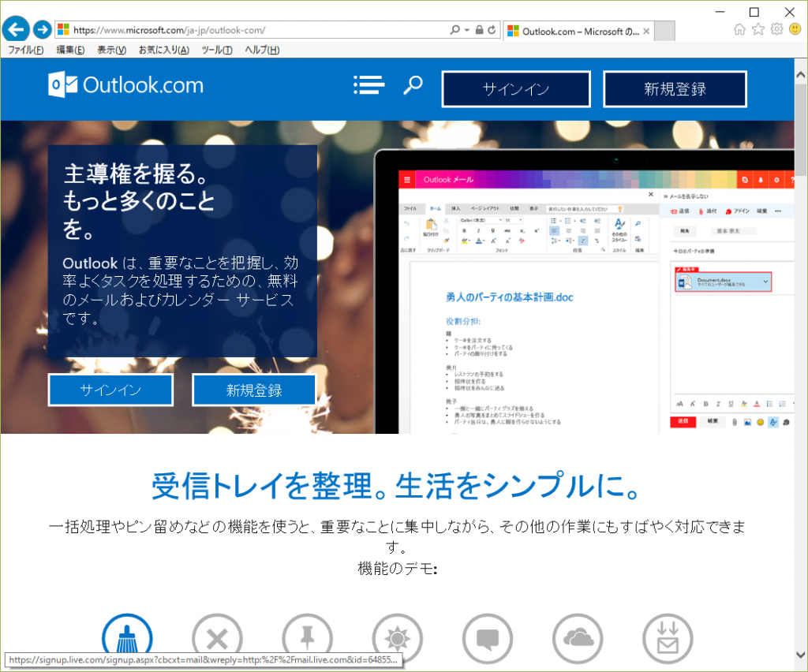This screenshot has height=672, width=808.
Task: Click the 主導権を握る。hero headline
Action: pyautogui.click(x=137, y=174)
